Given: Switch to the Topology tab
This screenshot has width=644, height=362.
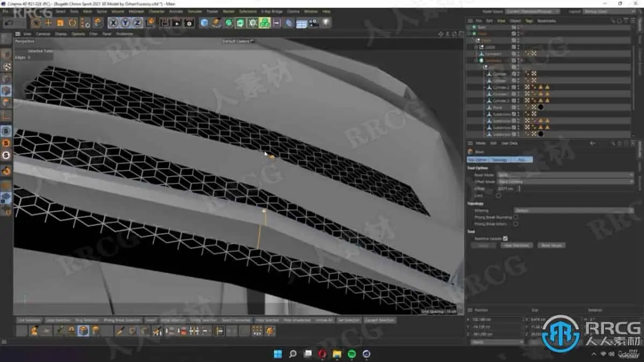Looking at the screenshot, I should click(x=500, y=160).
